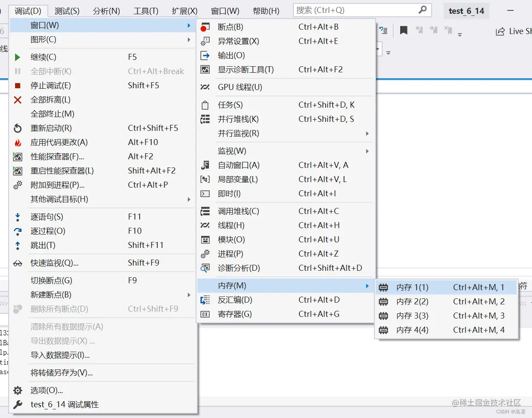This screenshot has height=418, width=532.
Task: Choose 诊断分析(D) menu entry
Action: click(x=285, y=268)
